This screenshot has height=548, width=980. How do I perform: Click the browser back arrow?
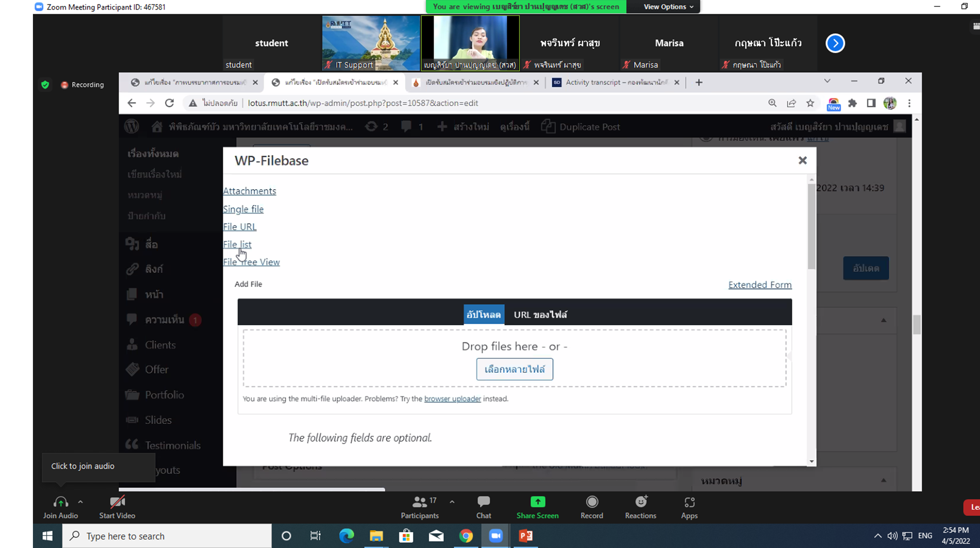(132, 103)
